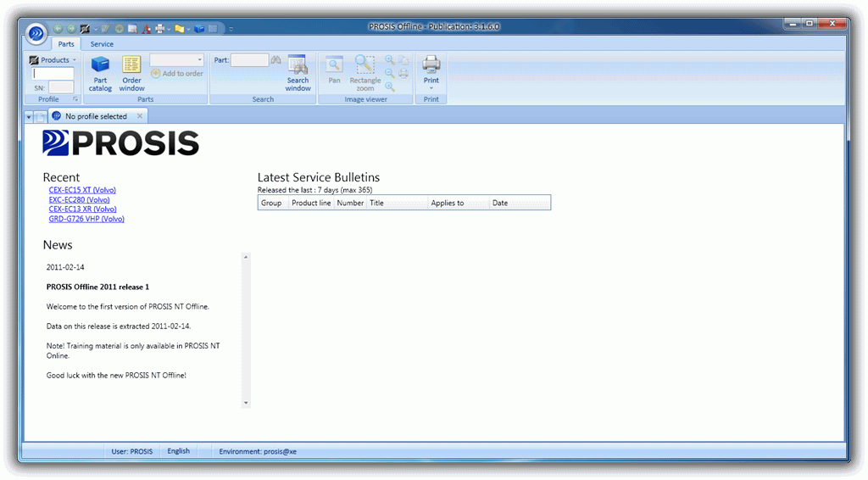Open the combo box above Add to order

tap(176, 60)
